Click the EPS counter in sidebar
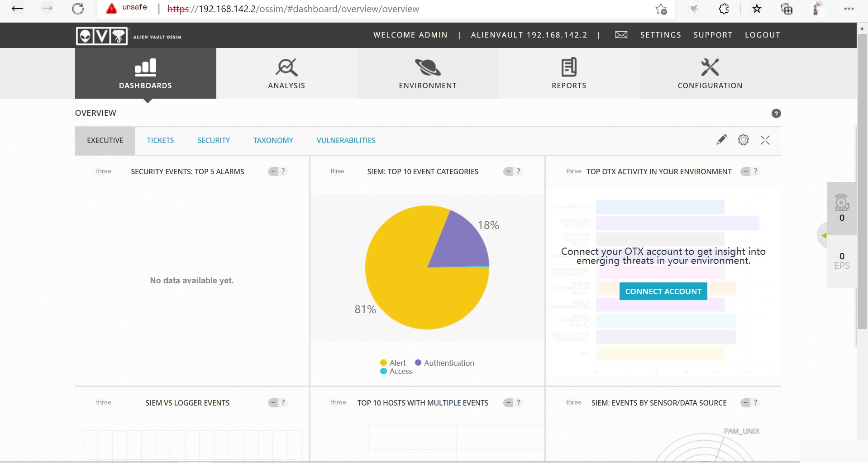The width and height of the screenshot is (868, 463). [x=842, y=261]
